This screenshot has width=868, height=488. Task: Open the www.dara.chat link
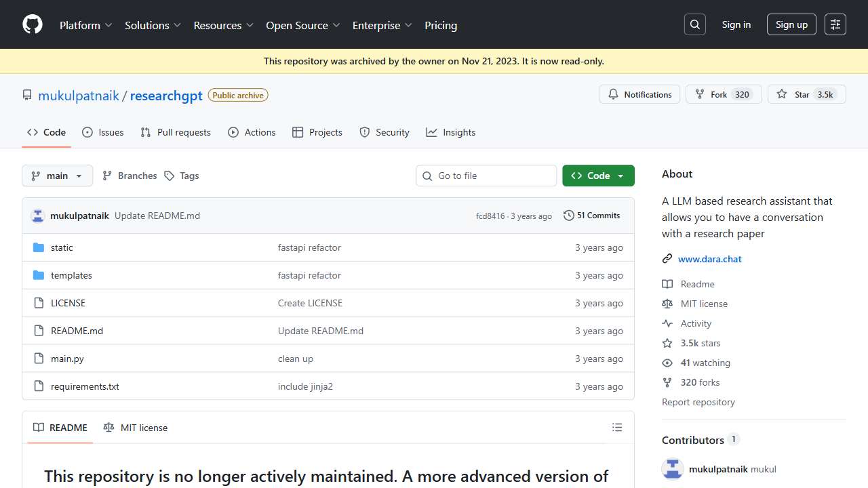tap(709, 259)
